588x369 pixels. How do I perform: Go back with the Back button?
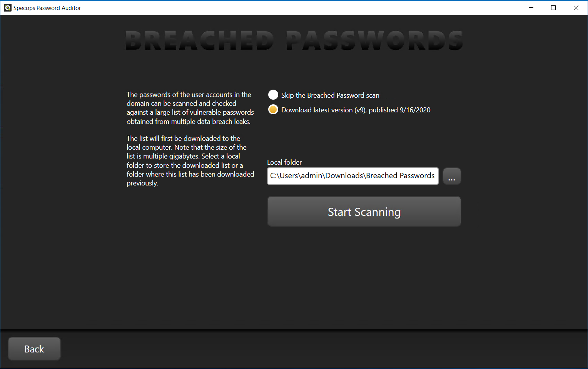tap(34, 349)
